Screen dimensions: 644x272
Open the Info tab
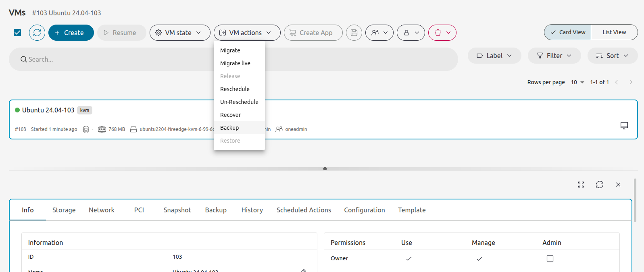click(28, 210)
